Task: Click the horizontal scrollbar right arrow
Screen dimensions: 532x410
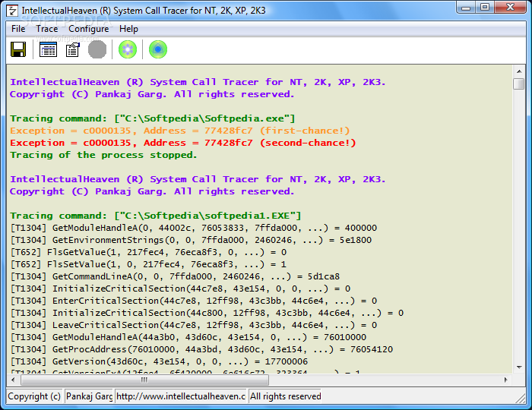Action: pos(506,380)
